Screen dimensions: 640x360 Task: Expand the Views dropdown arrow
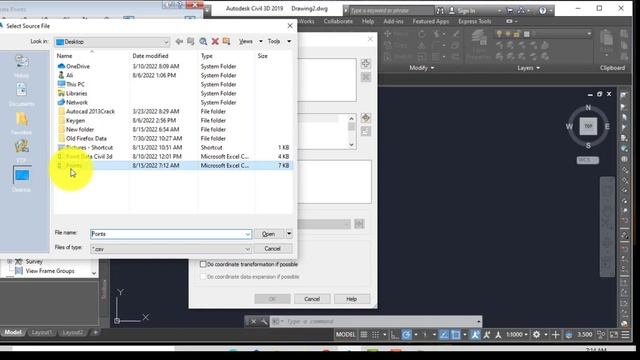(261, 41)
